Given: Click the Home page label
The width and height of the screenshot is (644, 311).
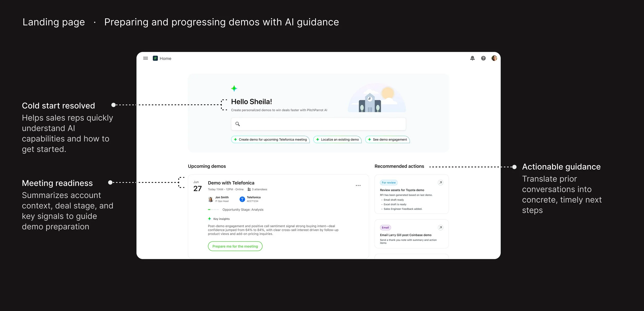Looking at the screenshot, I should (x=165, y=58).
